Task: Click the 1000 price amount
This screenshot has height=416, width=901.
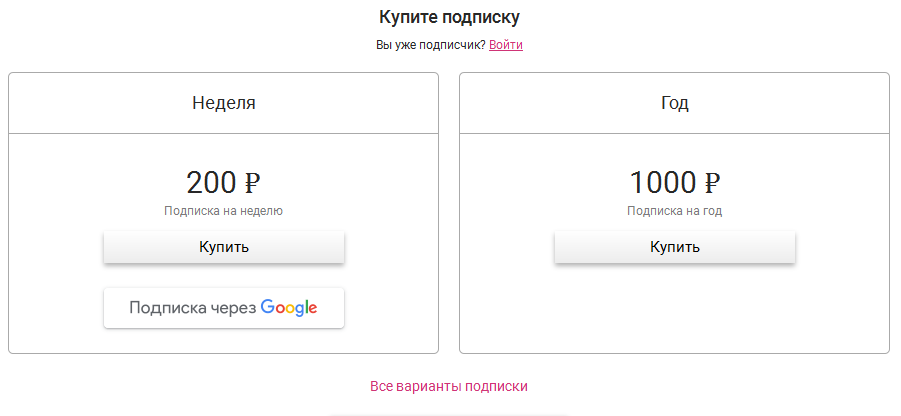Action: click(x=663, y=183)
